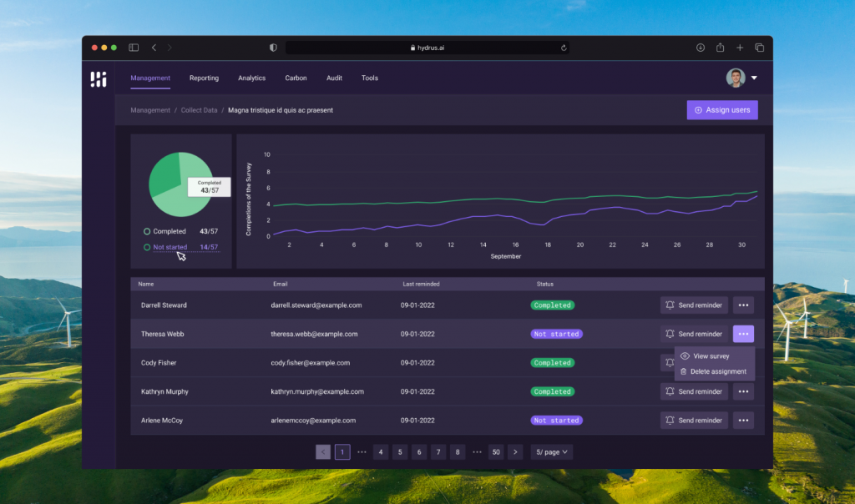This screenshot has height=504, width=855.
Task: Jump to pagination page 50
Action: coord(496,451)
